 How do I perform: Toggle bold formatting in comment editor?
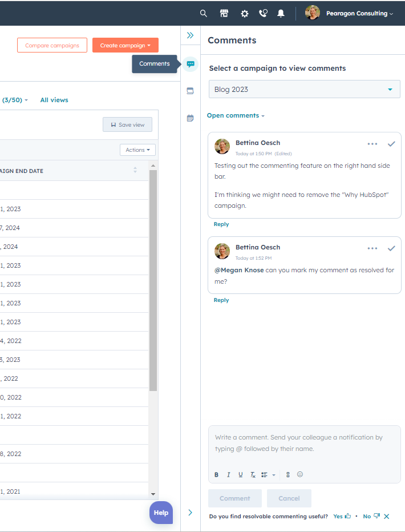tap(216, 475)
